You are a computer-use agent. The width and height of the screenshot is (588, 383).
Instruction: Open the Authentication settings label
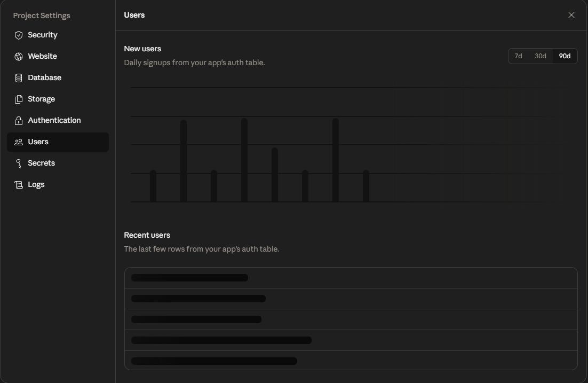point(54,121)
